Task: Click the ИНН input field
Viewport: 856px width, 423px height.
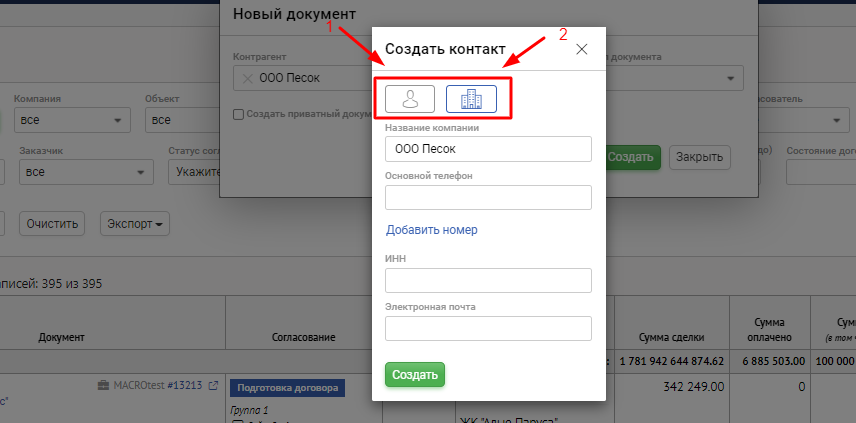Action: pyautogui.click(x=488, y=280)
